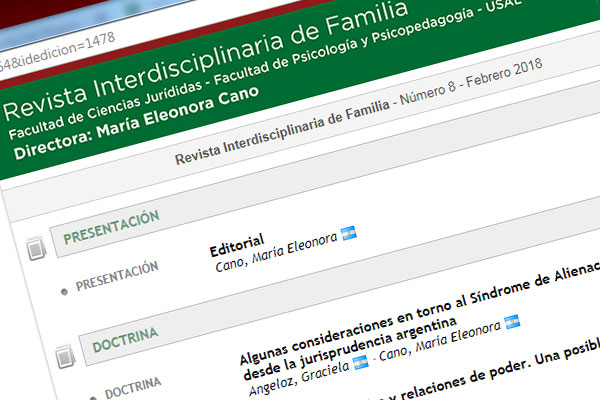Click the document icon beside PRESENTACIÓN header
600x400 pixels.
pos(36,248)
